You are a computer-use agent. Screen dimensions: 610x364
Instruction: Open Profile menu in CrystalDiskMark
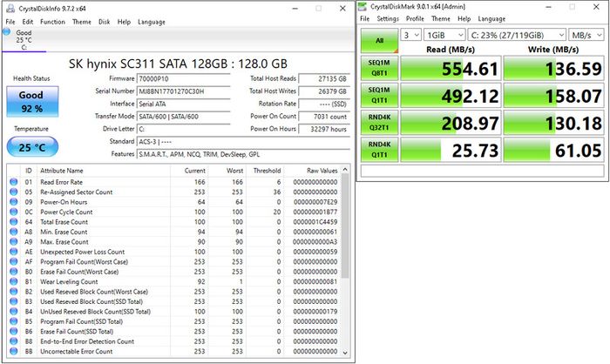415,18
